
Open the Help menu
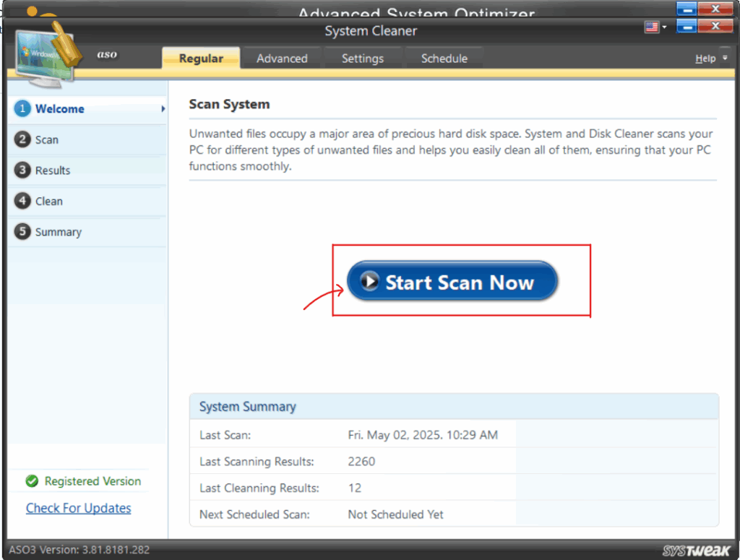[705, 59]
